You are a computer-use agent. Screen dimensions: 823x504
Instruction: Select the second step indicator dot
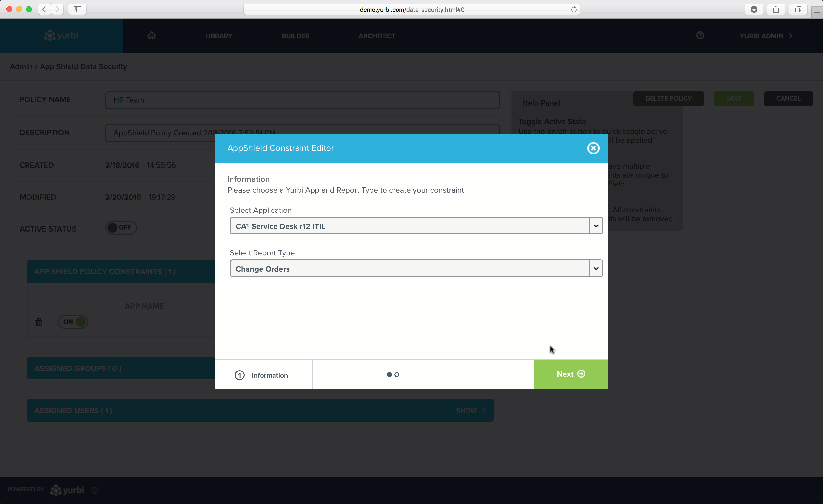coord(397,374)
